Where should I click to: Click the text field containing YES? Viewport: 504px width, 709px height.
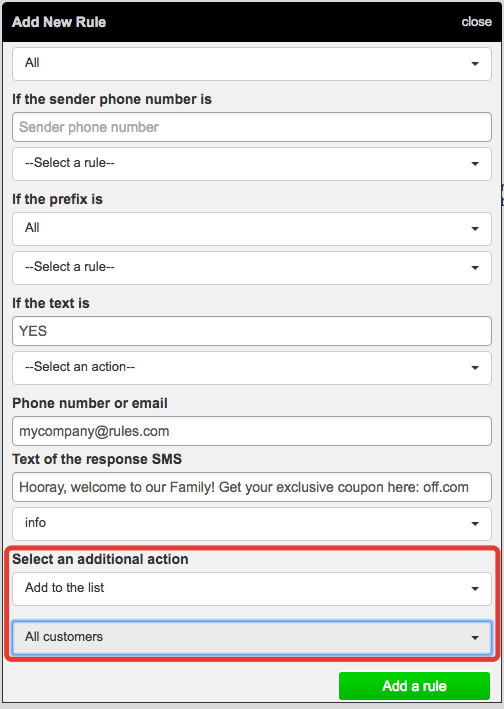252,331
